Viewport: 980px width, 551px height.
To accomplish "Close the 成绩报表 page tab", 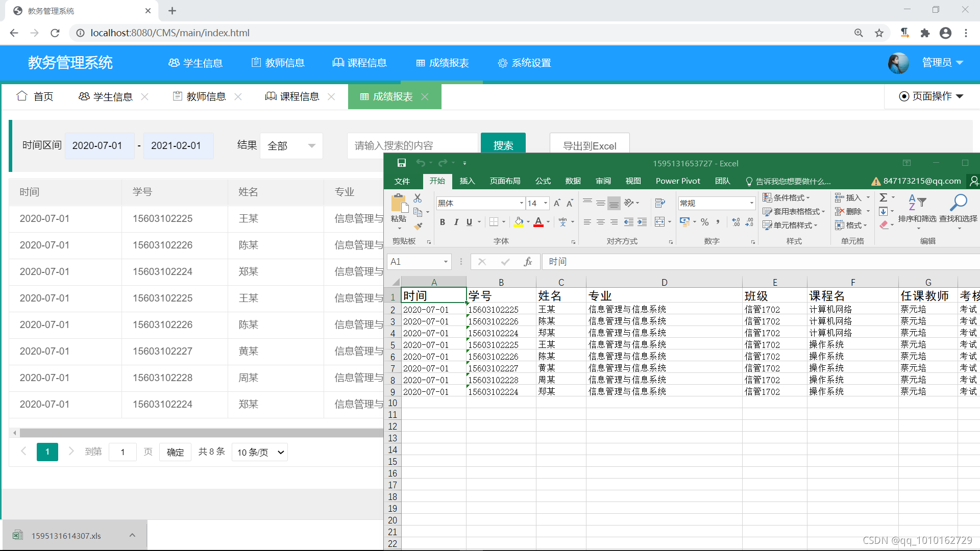I will point(425,96).
